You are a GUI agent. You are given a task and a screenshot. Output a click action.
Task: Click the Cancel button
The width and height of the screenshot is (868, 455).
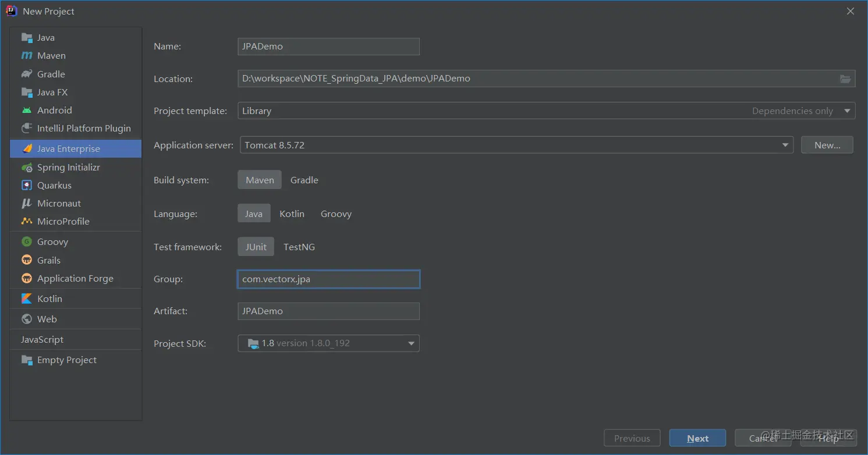pyautogui.click(x=763, y=438)
